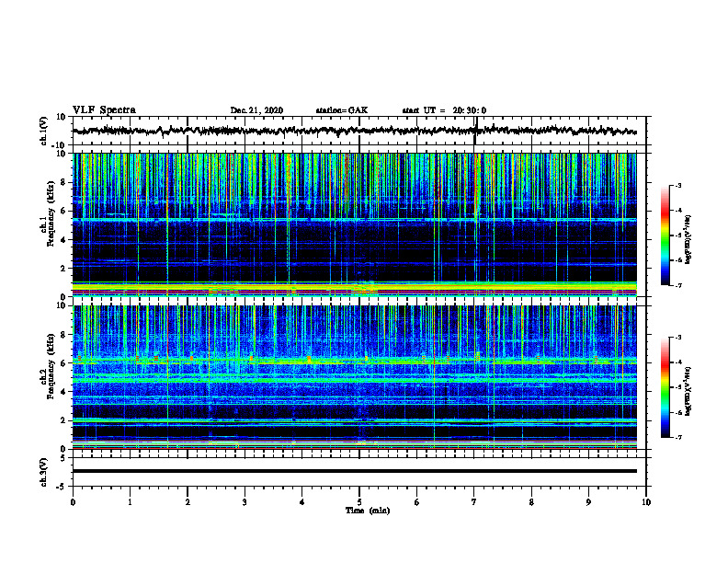Click the "station=GAK" label
This screenshot has height=563, width=728.
342,110
